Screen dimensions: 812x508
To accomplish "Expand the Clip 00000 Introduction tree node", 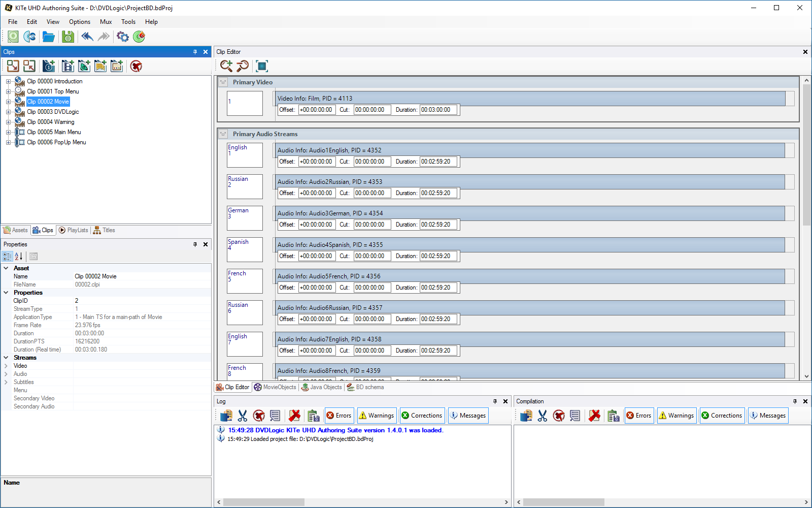I will tap(8, 81).
